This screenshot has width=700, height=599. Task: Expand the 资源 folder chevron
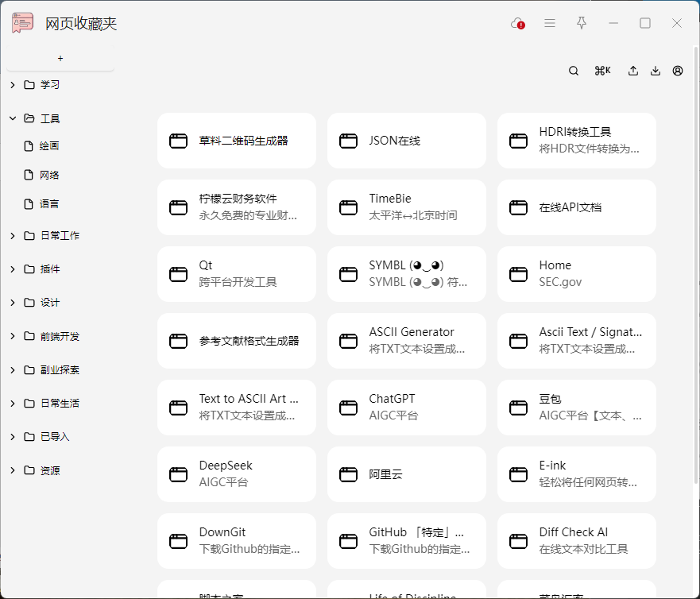13,470
